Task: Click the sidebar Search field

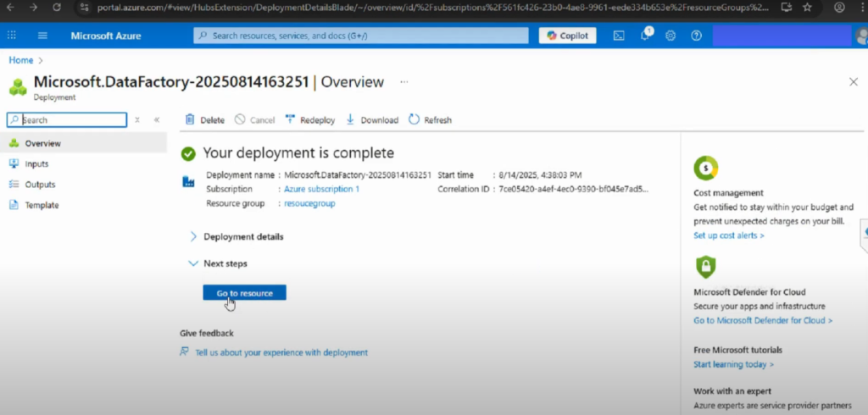Action: (67, 119)
